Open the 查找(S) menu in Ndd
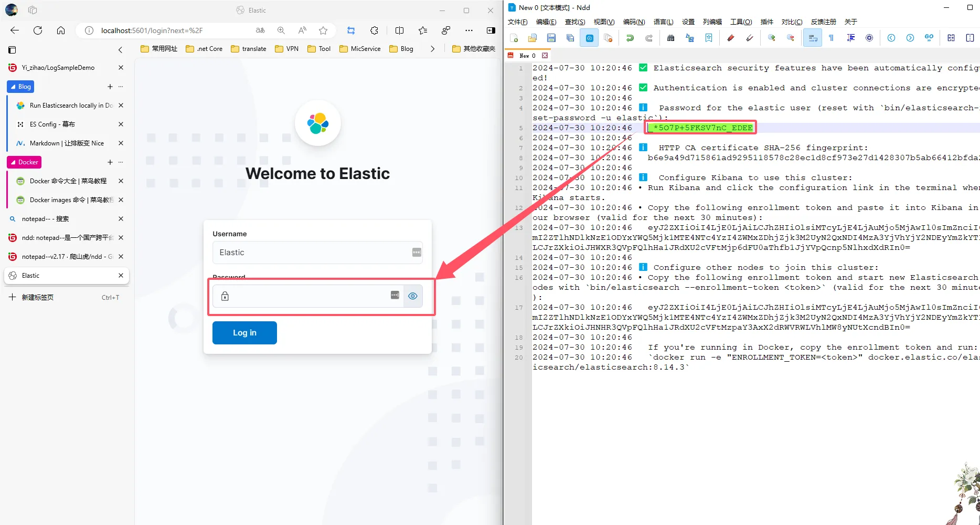 pyautogui.click(x=575, y=22)
